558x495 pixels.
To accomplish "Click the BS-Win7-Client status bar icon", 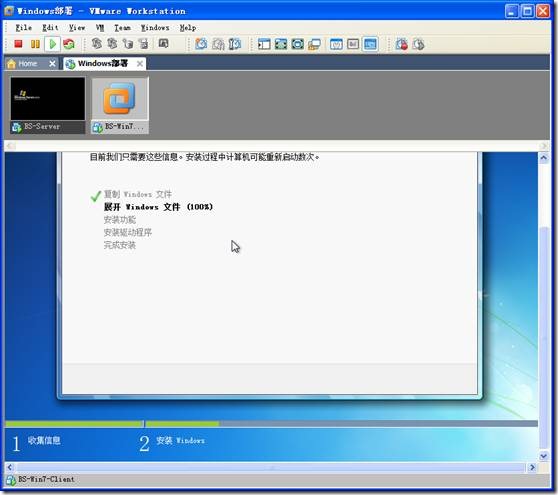I will click(x=11, y=480).
